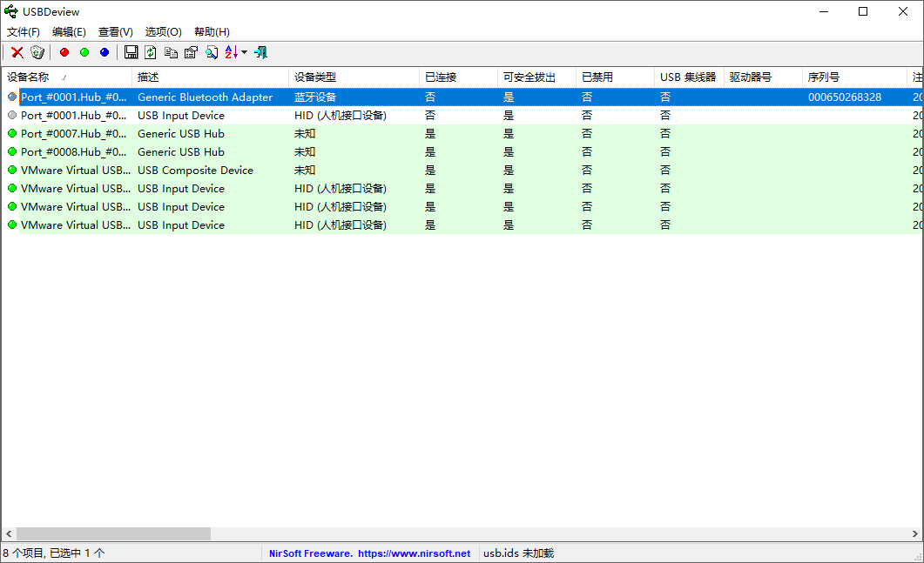Sort by the 设备名称 column header
924x563 pixels.
point(66,77)
